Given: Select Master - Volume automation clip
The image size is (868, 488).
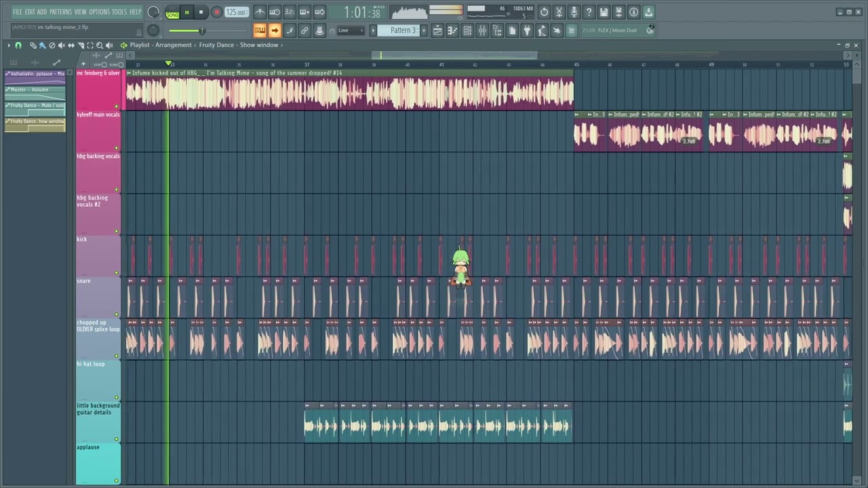Looking at the screenshot, I should tap(35, 94).
